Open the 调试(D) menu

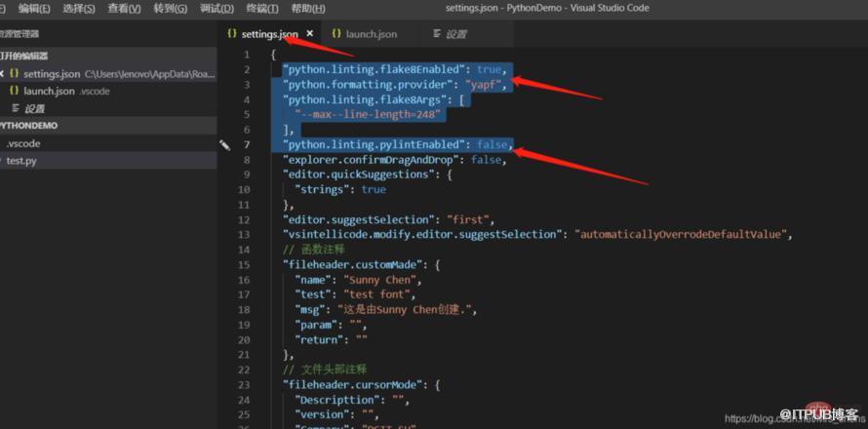click(x=217, y=9)
